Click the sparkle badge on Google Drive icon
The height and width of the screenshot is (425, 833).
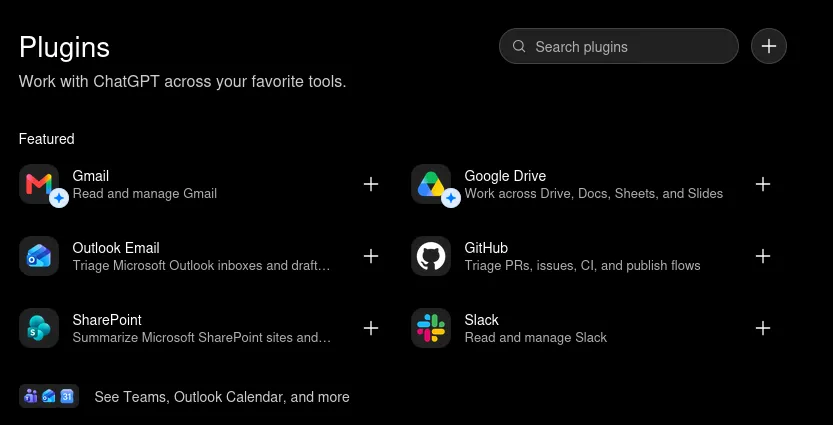pos(451,198)
